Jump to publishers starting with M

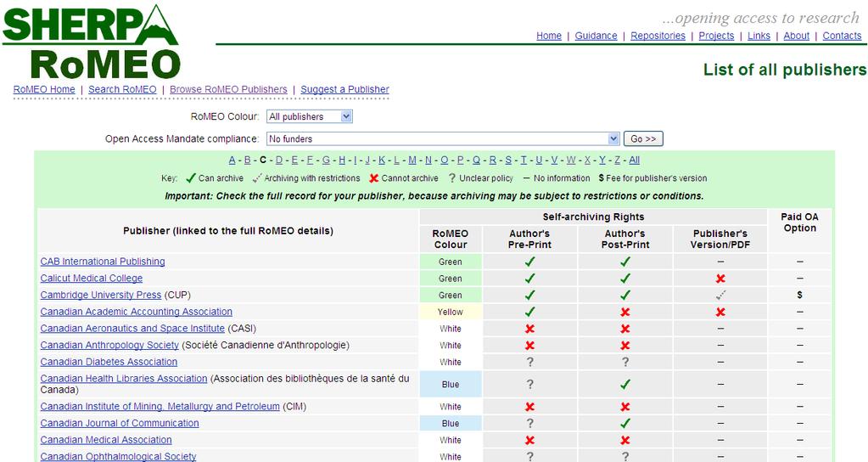click(x=412, y=161)
